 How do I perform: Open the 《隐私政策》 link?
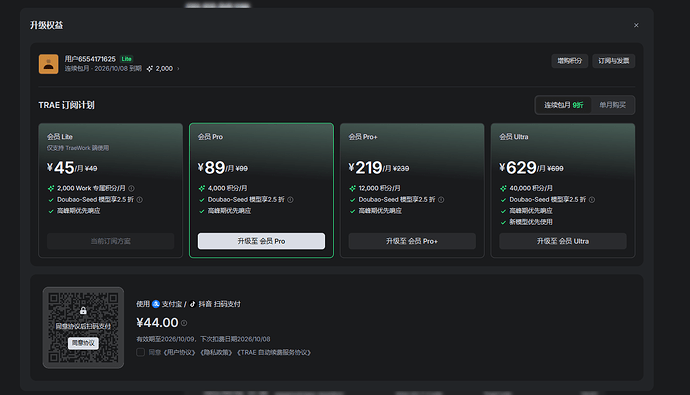tap(216, 352)
